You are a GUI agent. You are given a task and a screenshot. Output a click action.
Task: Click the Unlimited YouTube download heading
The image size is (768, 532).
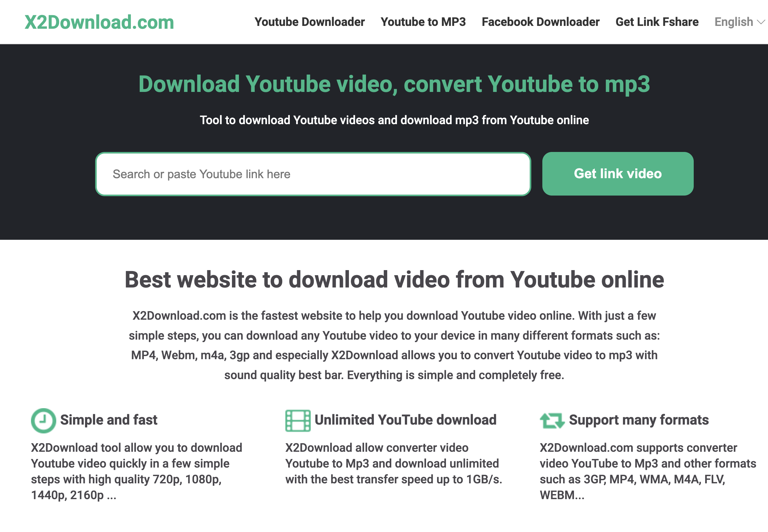click(405, 420)
